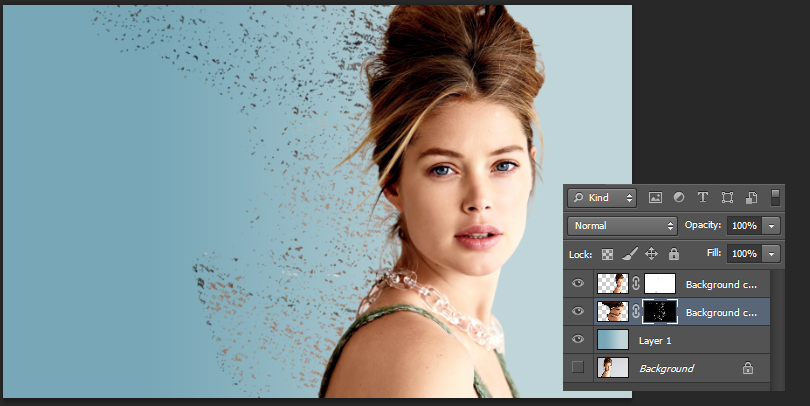Lock position move-arrows icon

pyautogui.click(x=651, y=254)
